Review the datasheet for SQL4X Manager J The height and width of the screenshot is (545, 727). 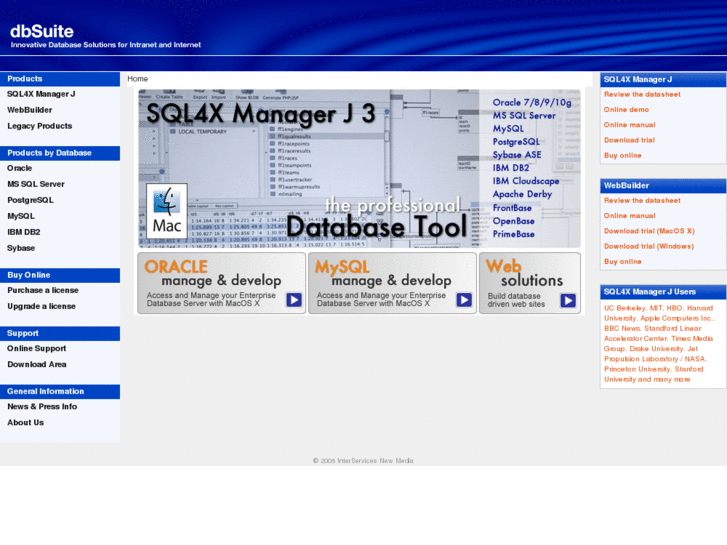tap(642, 95)
